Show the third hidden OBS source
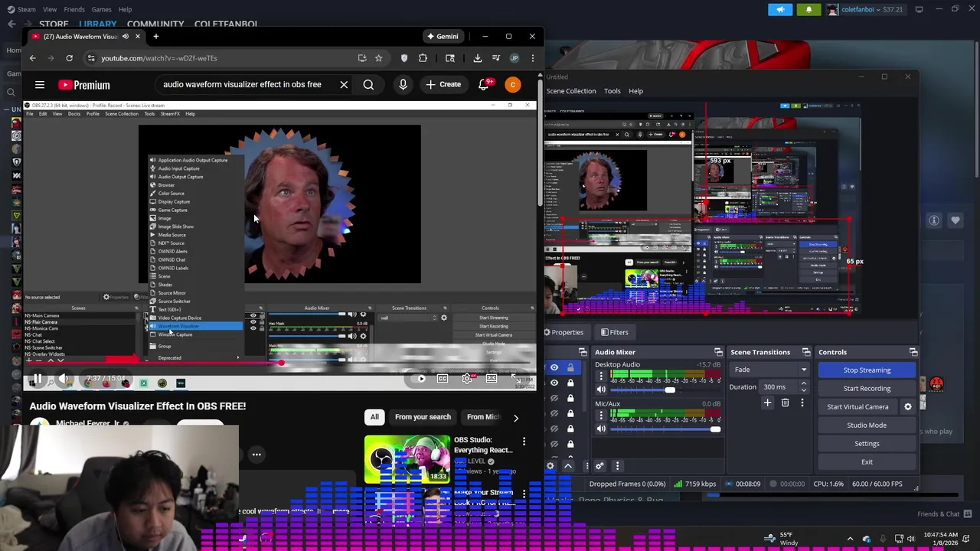Viewport: 980px width, 551px height. (x=554, y=398)
